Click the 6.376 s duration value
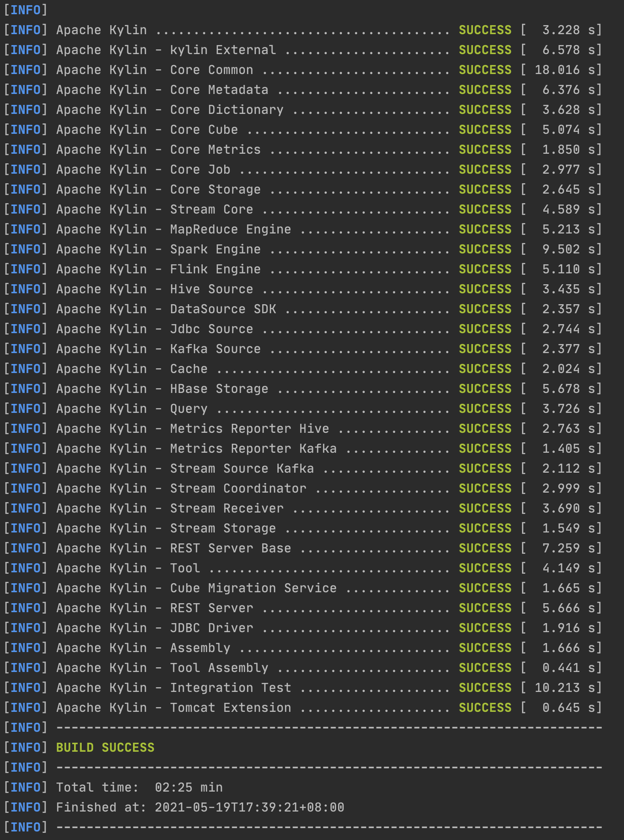The width and height of the screenshot is (624, 840). point(568,90)
